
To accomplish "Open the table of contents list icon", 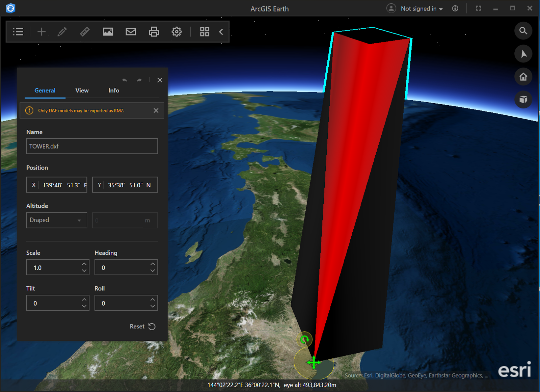I will coord(18,32).
